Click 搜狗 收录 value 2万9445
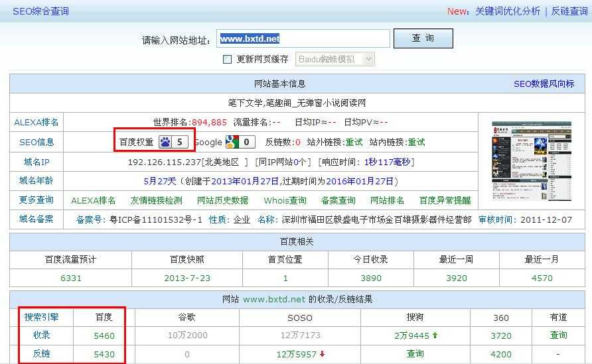 (x=412, y=335)
